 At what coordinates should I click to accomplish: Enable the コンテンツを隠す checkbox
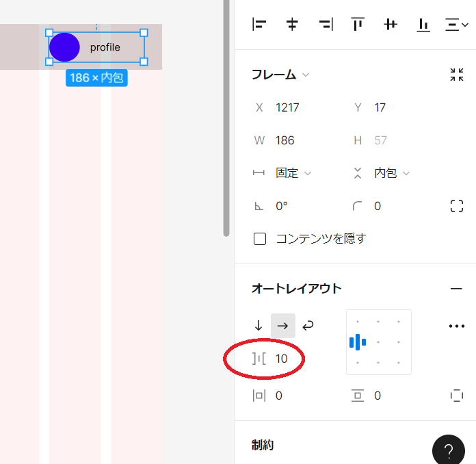[x=260, y=239]
